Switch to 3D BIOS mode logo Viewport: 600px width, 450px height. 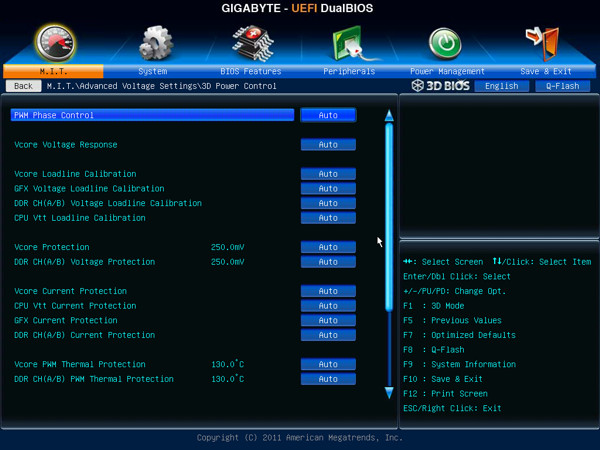point(440,85)
